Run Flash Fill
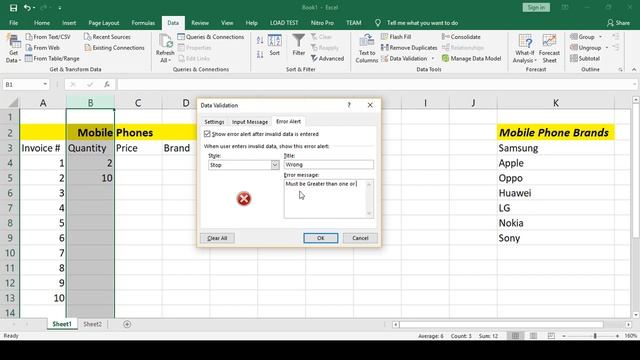This screenshot has width=640, height=360. (396, 37)
